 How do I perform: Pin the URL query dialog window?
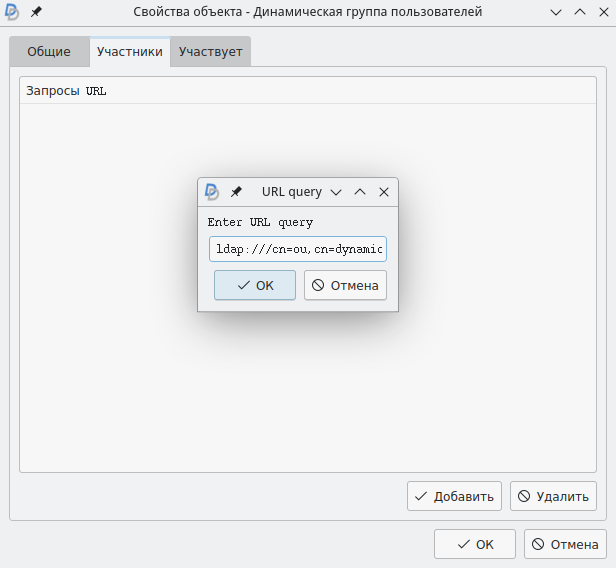(236, 192)
